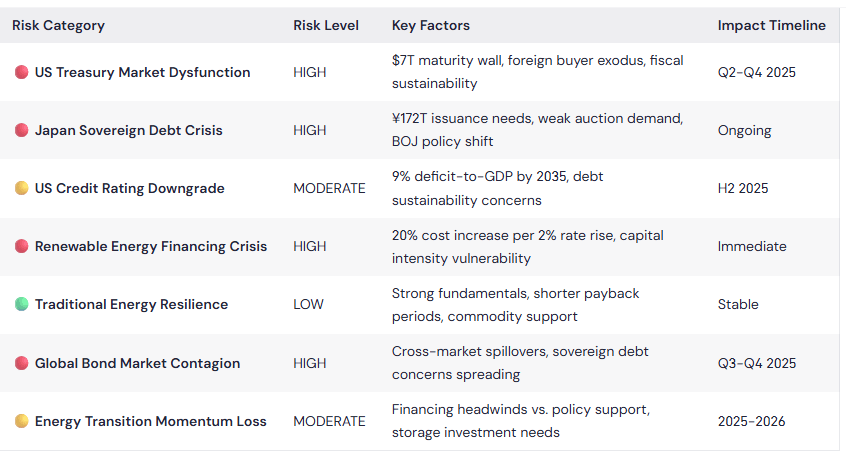The width and height of the screenshot is (846, 459).
Task: Click the red indicator for Global Bond Market Contagion
Action: point(22,363)
